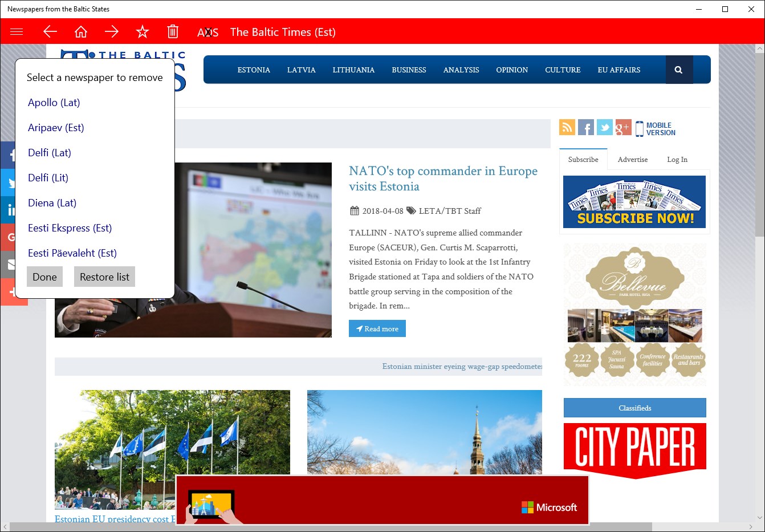Choose Eesti Päevaleht (Est)
This screenshot has width=765, height=532.
72,253
